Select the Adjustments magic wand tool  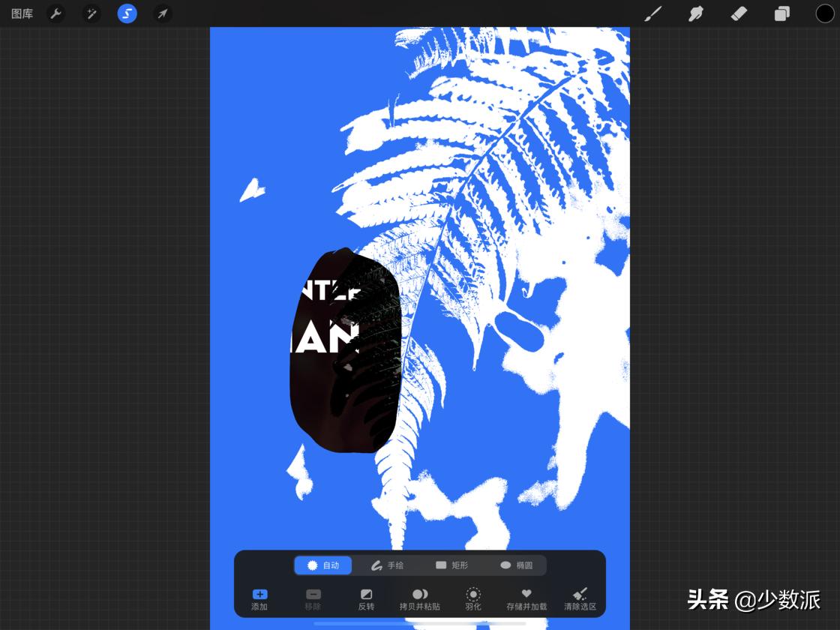pyautogui.click(x=91, y=13)
